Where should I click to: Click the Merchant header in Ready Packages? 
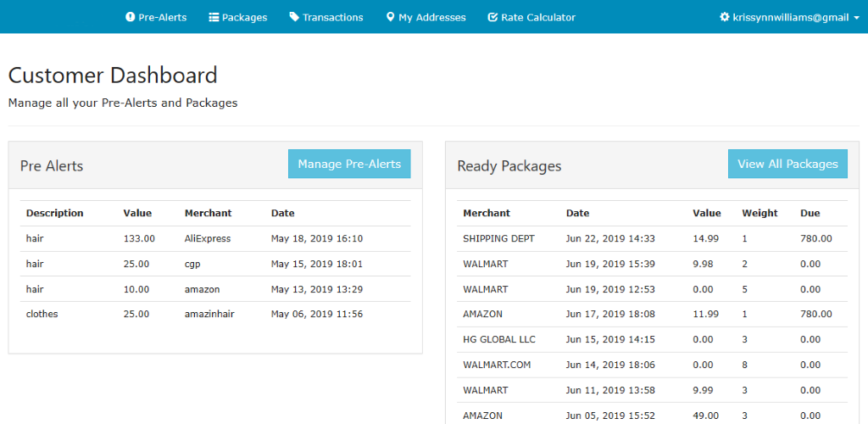pyautogui.click(x=487, y=214)
